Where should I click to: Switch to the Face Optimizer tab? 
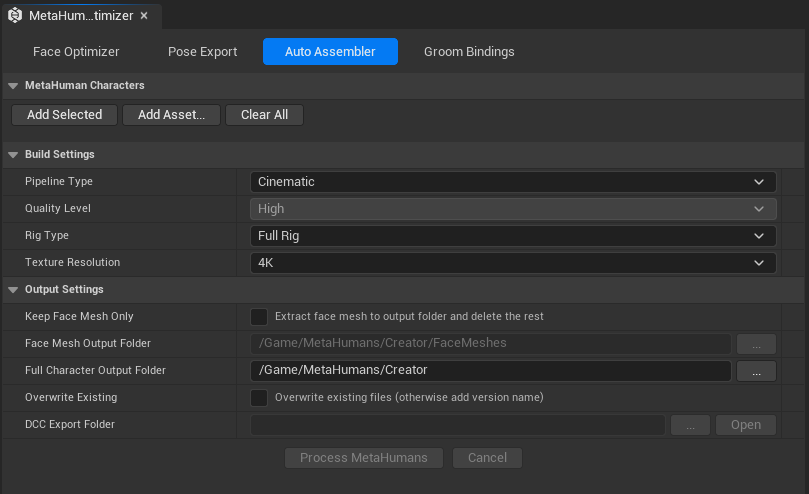pos(76,52)
